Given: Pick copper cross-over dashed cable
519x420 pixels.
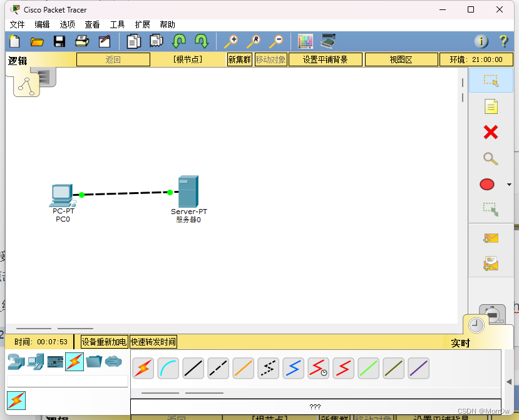Looking at the screenshot, I should 218,368.
